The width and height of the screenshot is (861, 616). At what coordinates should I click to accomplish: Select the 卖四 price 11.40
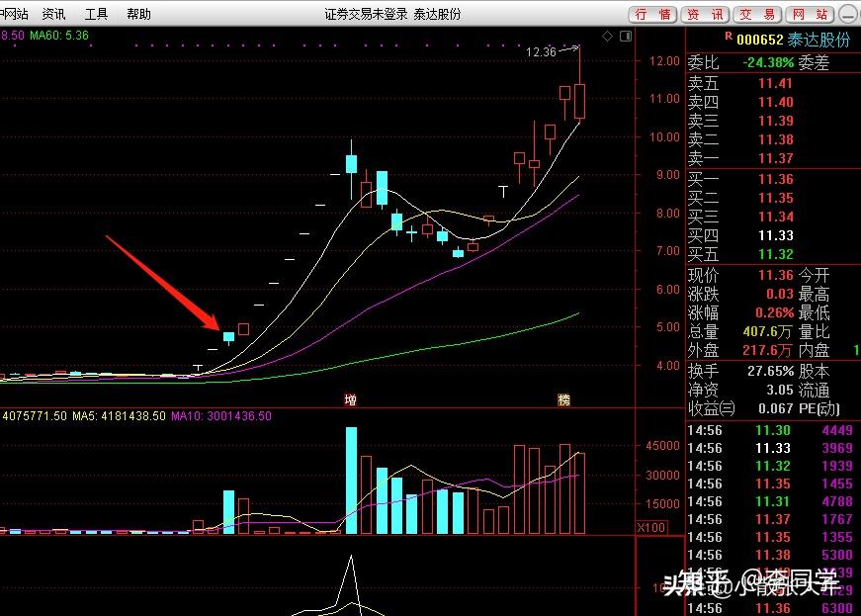tap(775, 102)
